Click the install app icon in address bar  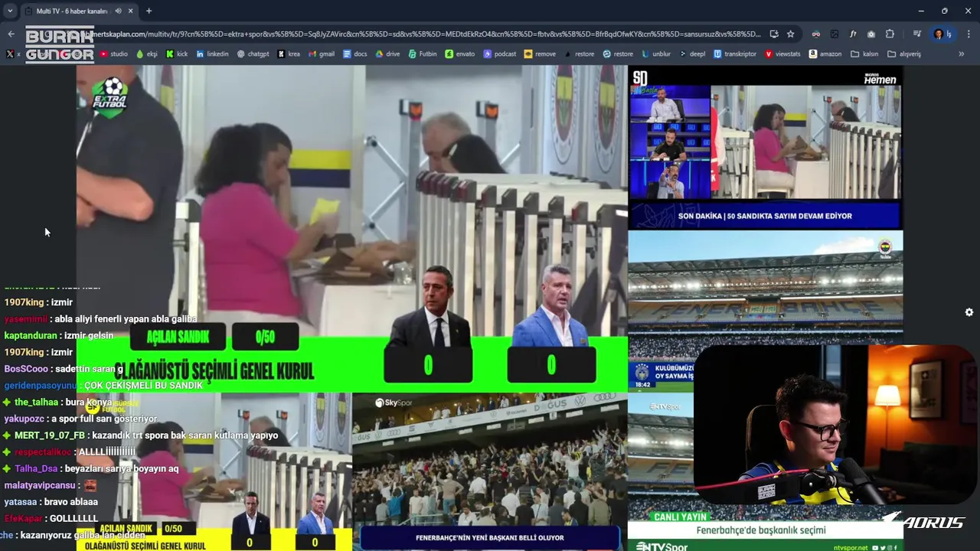pos(774,34)
